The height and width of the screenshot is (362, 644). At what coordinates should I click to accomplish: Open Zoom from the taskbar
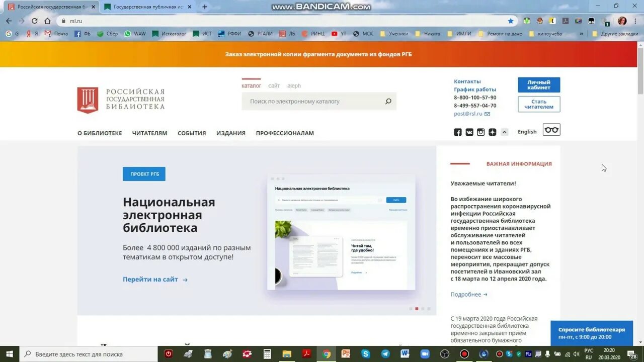click(425, 354)
